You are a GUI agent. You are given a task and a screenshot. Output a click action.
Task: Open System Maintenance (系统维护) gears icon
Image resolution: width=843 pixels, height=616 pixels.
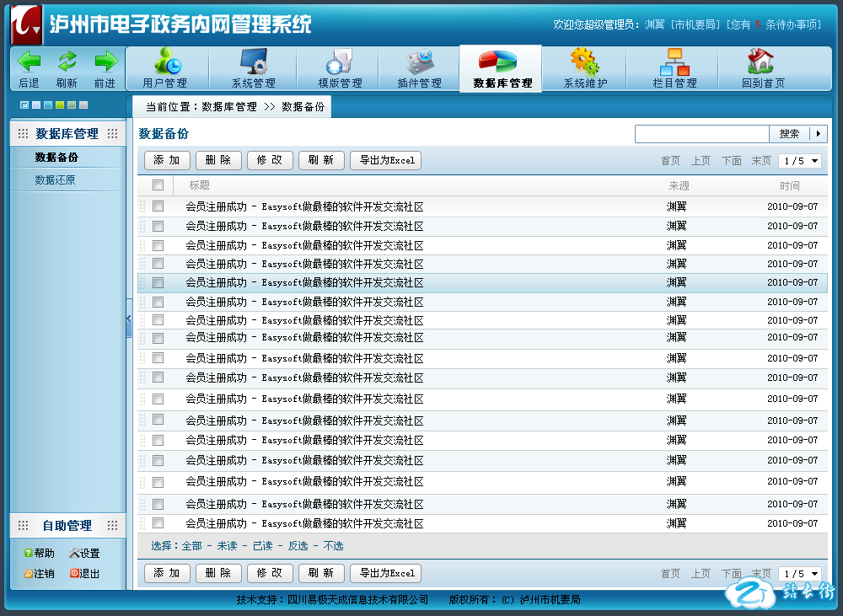click(584, 62)
